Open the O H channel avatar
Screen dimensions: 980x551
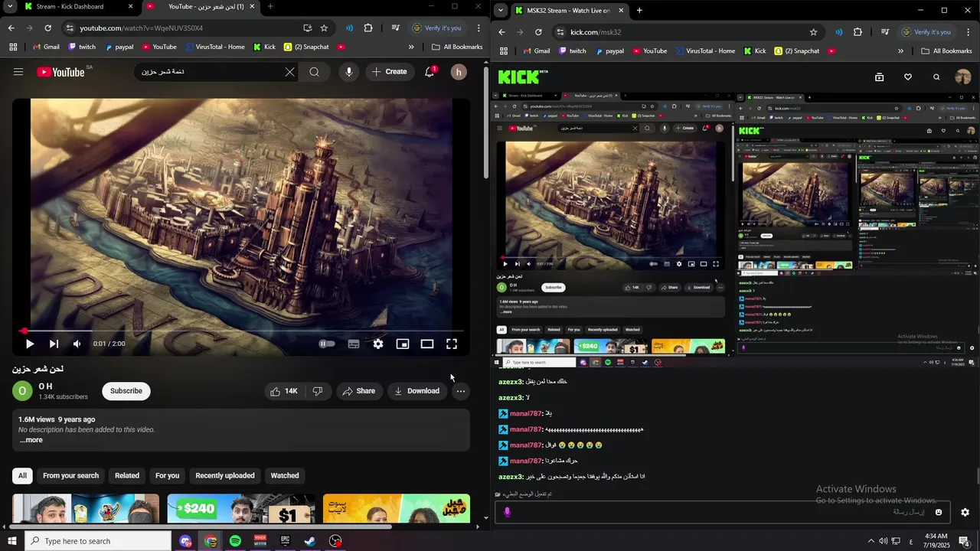pyautogui.click(x=22, y=391)
